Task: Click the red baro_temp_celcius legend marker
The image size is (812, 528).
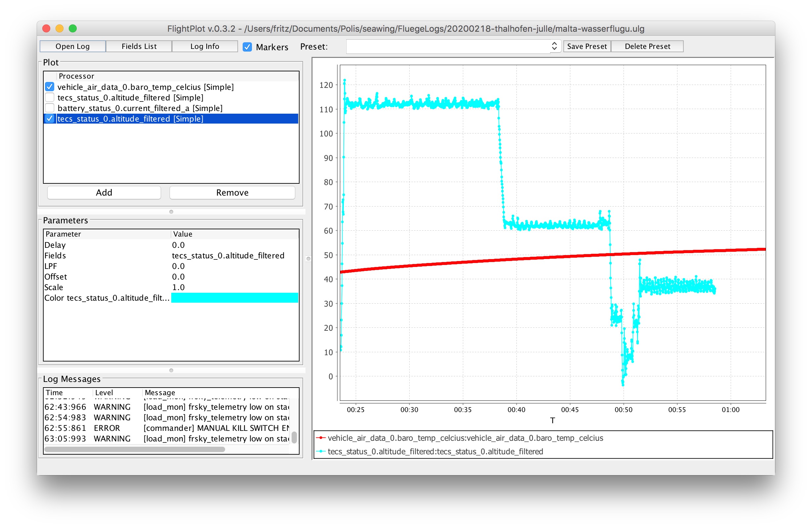Action: 321,438
